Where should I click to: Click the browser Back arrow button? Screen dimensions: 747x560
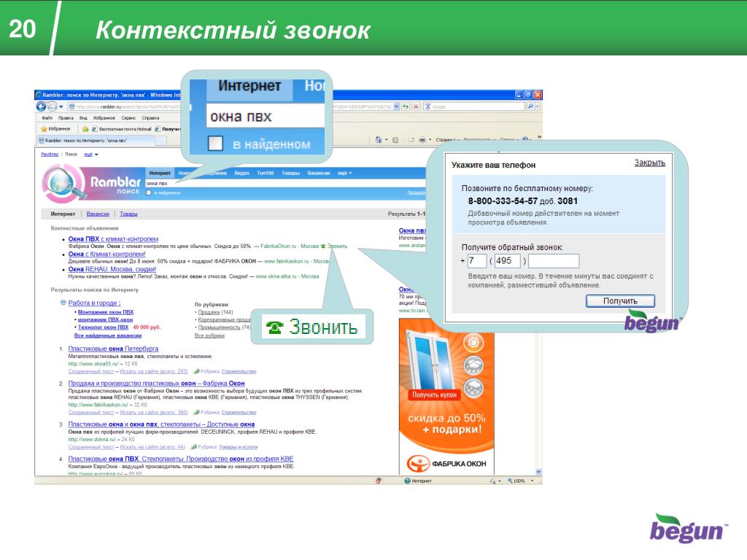[42, 106]
